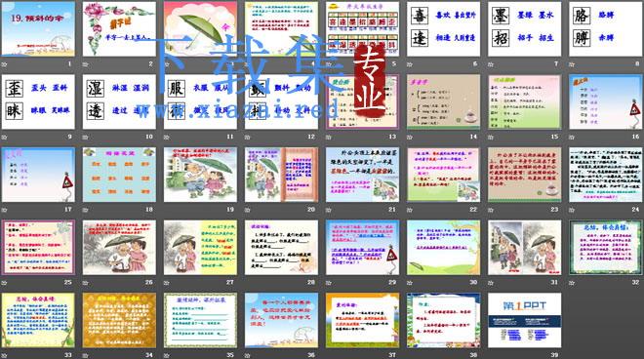
Task: Click the star icon under slide 20
Action: click(x=248, y=210)
